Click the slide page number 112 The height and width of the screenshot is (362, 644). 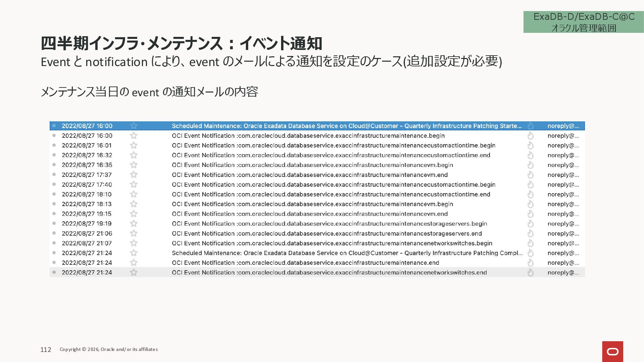point(46,350)
